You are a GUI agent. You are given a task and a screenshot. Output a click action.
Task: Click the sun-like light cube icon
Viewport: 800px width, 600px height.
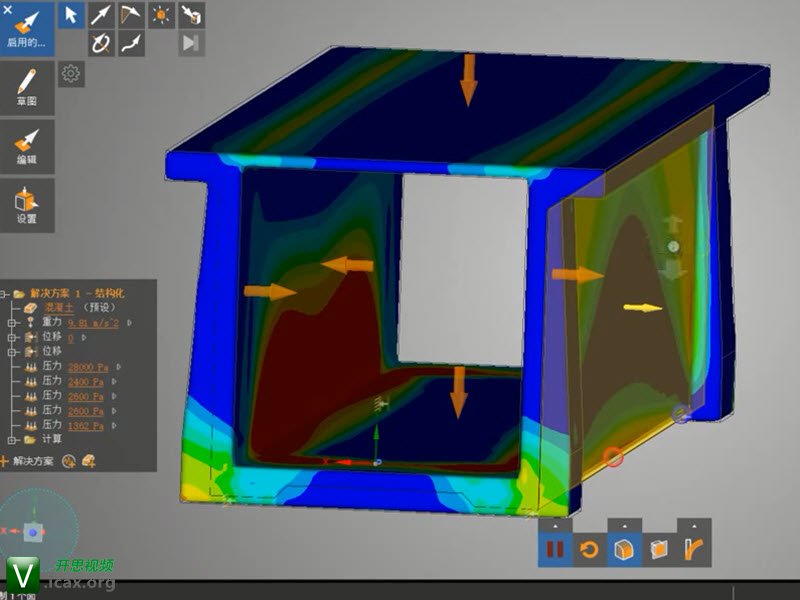click(161, 14)
